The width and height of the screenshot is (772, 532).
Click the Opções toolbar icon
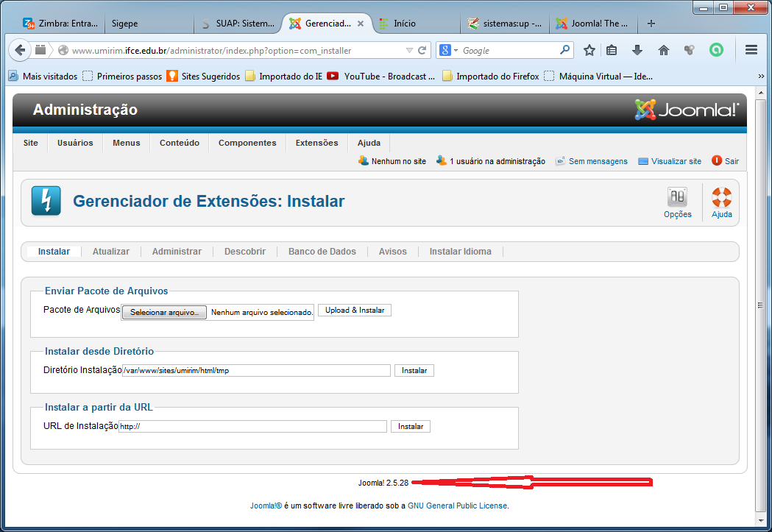[x=678, y=203]
